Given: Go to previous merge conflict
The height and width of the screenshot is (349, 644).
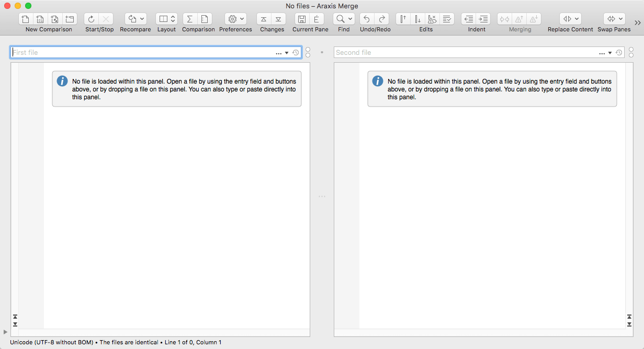Looking at the screenshot, I should click(519, 19).
